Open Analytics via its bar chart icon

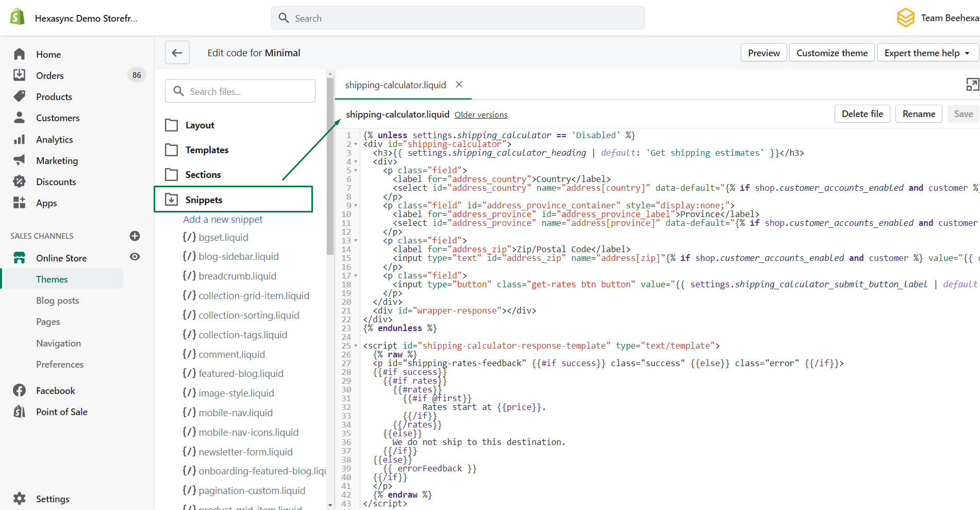pyautogui.click(x=19, y=139)
